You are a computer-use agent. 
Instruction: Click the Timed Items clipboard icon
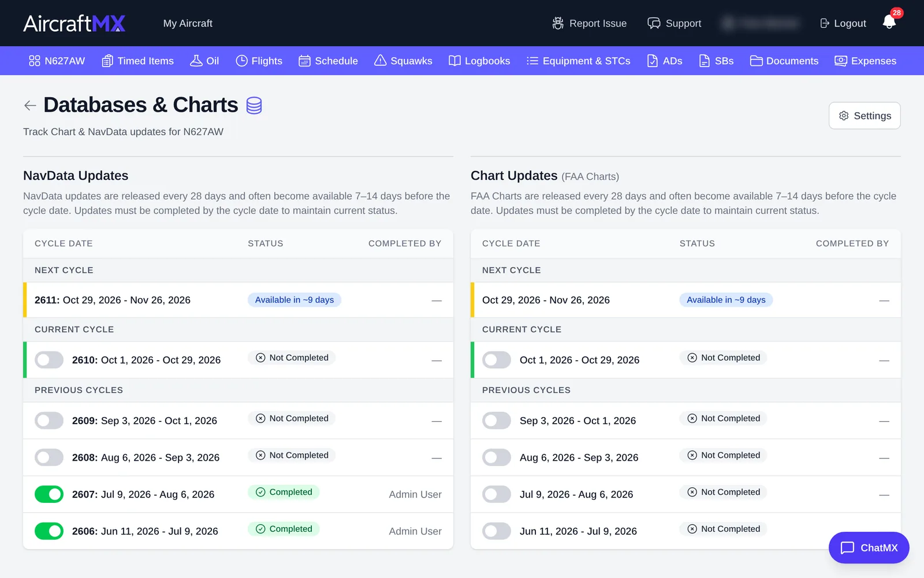click(107, 61)
